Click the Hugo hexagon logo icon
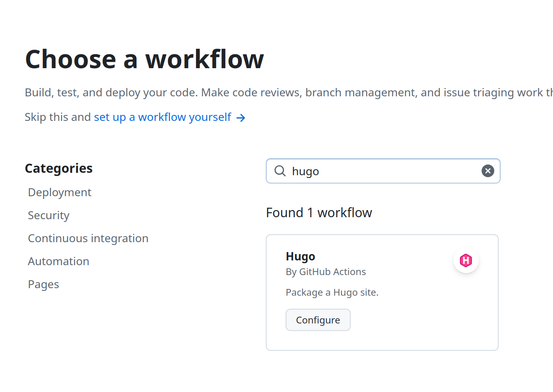Screen dimensions: 553x392 (466, 260)
